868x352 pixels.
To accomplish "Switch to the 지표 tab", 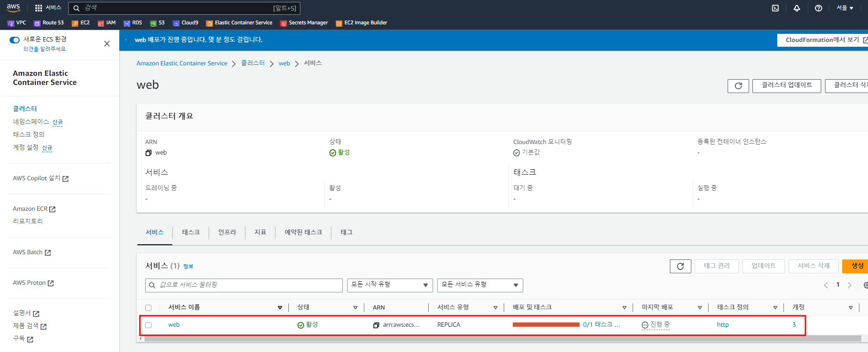I will coord(260,232).
